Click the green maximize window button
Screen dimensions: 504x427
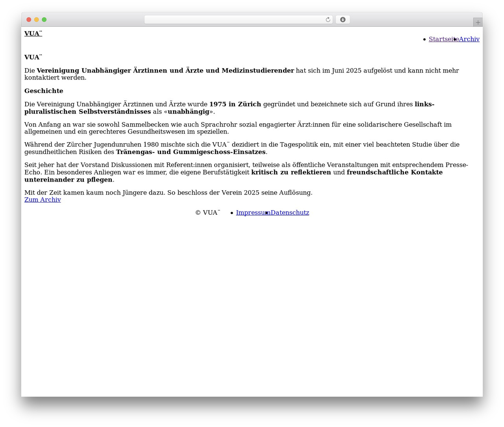(44, 20)
